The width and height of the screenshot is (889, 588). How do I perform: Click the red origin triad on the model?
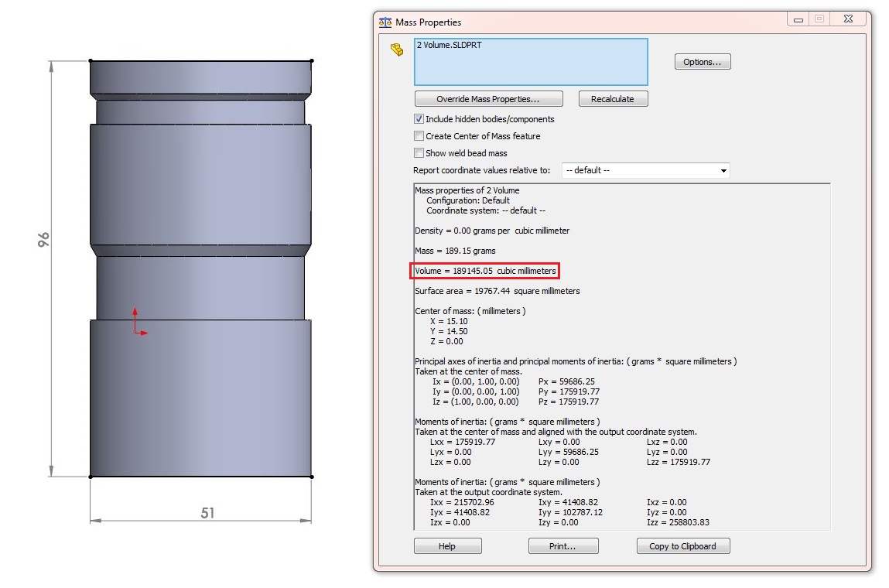140,322
